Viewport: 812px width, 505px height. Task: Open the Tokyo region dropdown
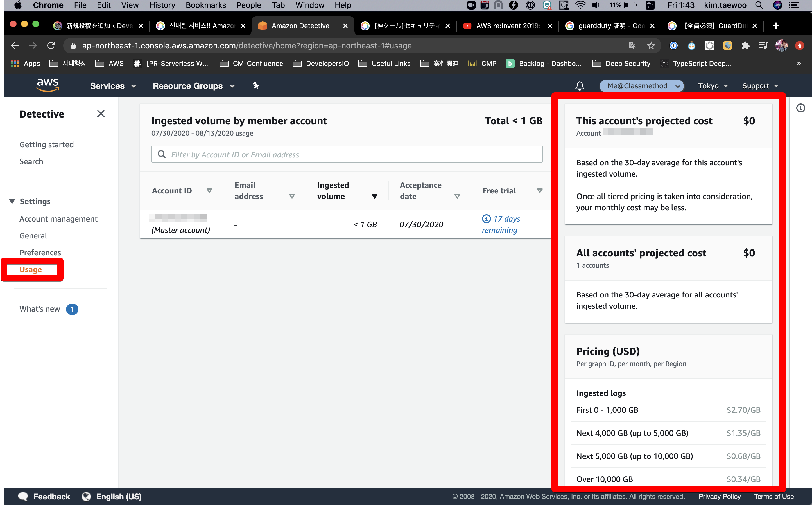(x=713, y=86)
